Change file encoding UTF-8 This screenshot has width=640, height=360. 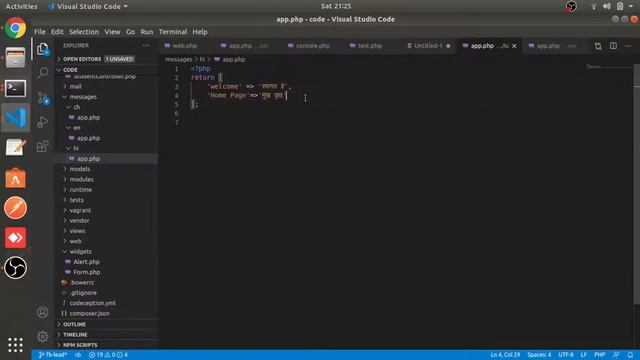[566, 355]
